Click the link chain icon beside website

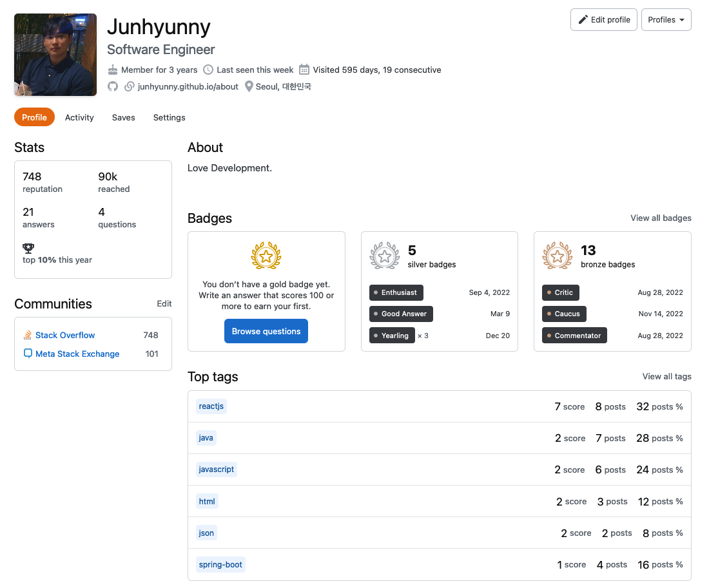pos(130,86)
